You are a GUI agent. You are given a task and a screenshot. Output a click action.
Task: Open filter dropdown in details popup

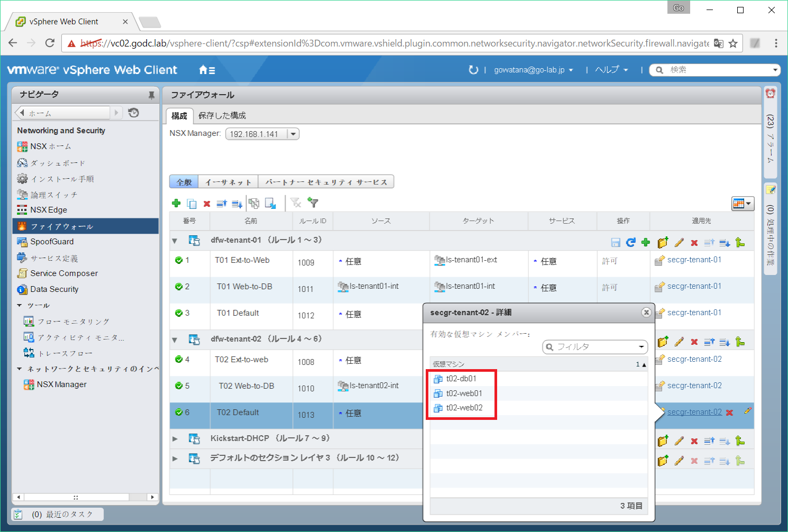coord(641,347)
